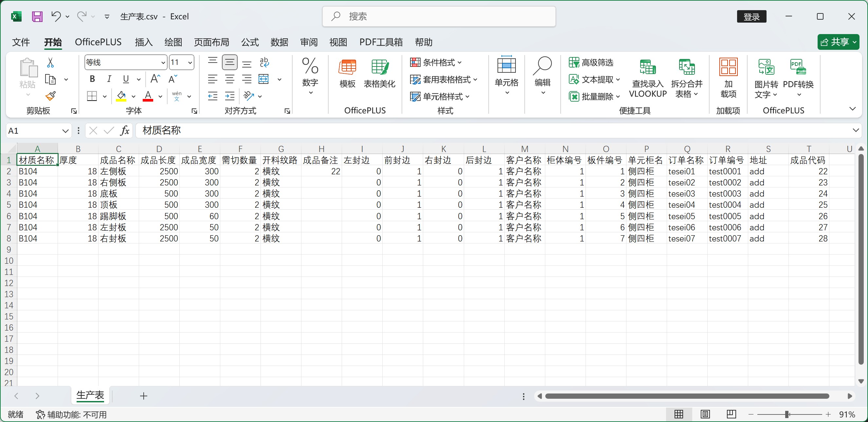
Task: Toggle merge and center cells
Action: (x=264, y=79)
